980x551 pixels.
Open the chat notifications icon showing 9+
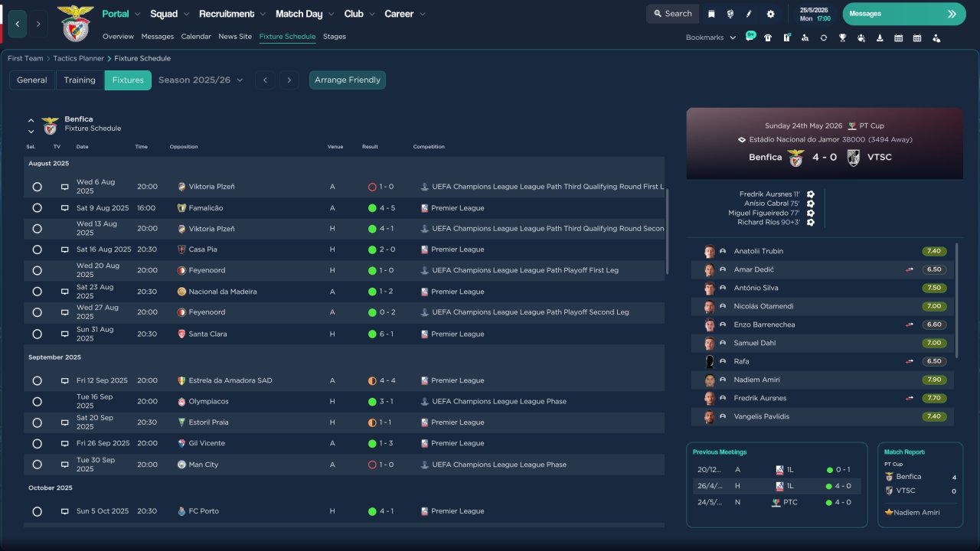tap(750, 37)
